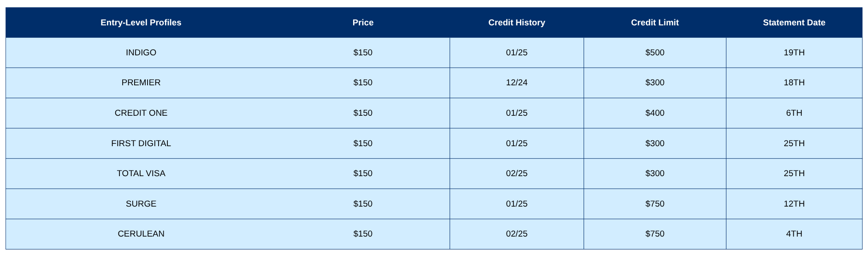Select the TOTAL VISA profile cell
This screenshot has width=868, height=255.
141,173
